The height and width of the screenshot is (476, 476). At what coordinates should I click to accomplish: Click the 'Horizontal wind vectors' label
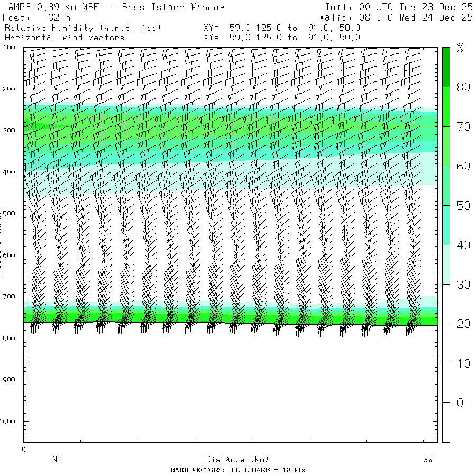click(x=65, y=38)
